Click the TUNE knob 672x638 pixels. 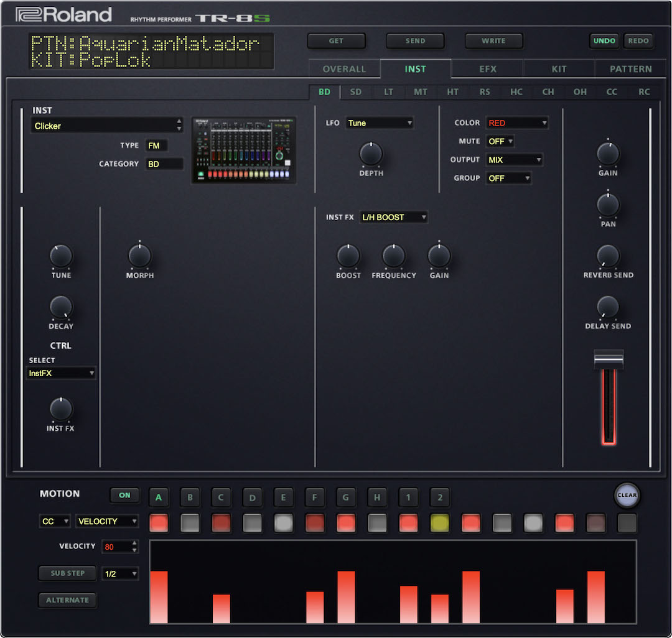[61, 256]
